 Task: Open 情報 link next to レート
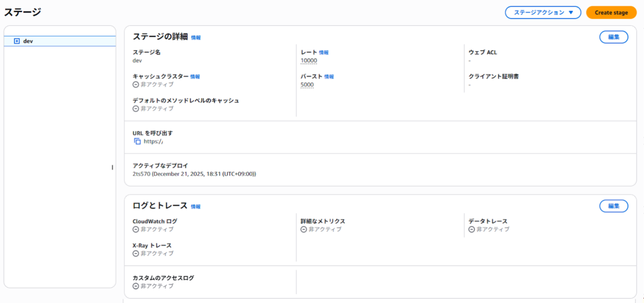tap(324, 52)
